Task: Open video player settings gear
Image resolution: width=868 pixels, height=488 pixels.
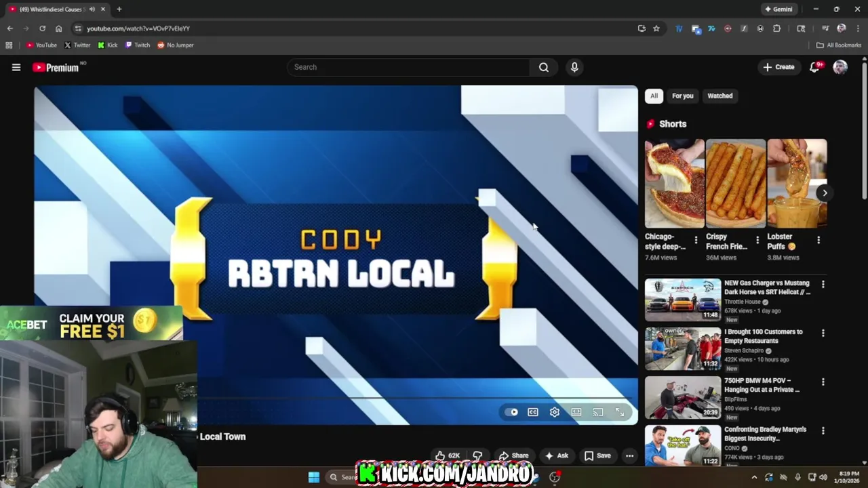Action: (555, 412)
